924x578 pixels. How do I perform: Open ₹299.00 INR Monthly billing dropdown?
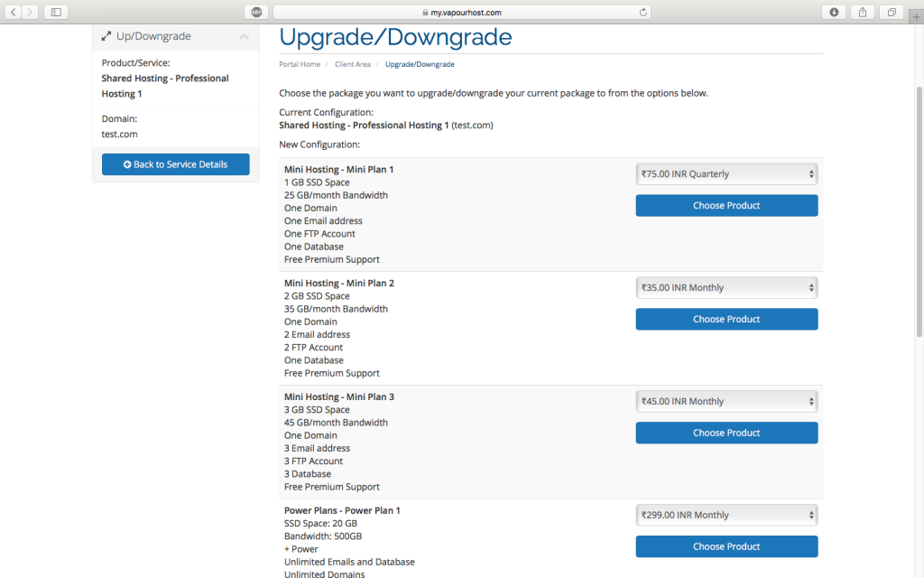[726, 515]
